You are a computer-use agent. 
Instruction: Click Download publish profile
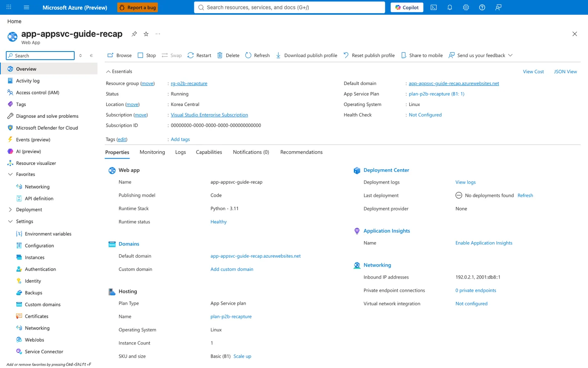(x=306, y=55)
